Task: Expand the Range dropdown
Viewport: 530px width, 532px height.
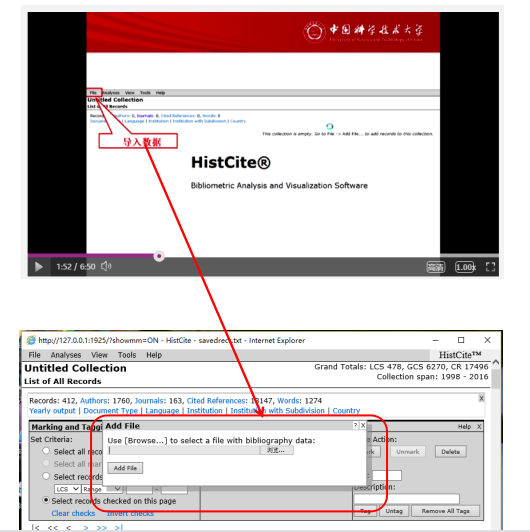Action: (x=102, y=489)
